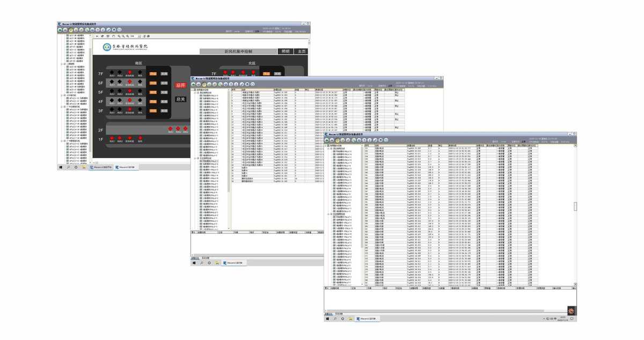Collapse the second area group in front window tree
The width and height of the screenshot is (644, 340).
click(x=329, y=214)
